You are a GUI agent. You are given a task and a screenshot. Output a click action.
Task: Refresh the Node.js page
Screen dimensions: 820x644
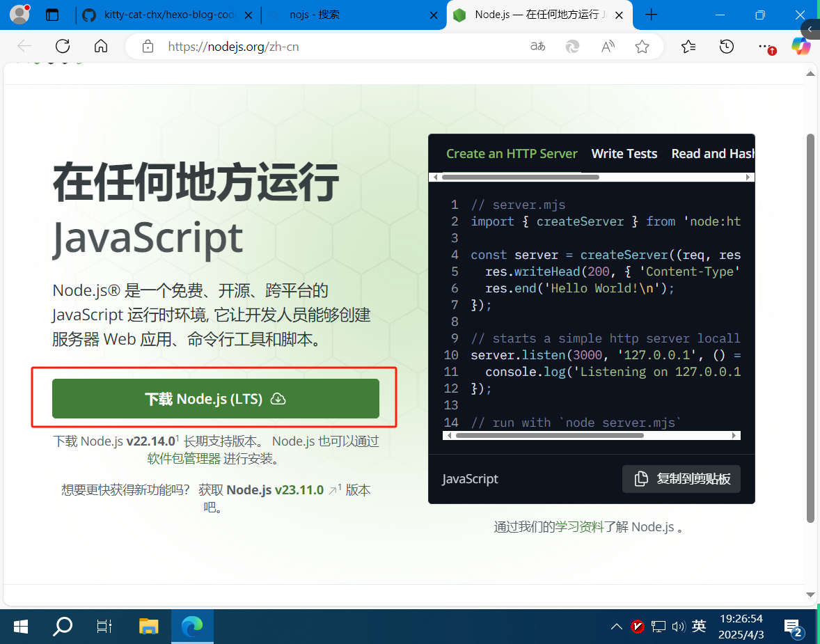point(63,47)
